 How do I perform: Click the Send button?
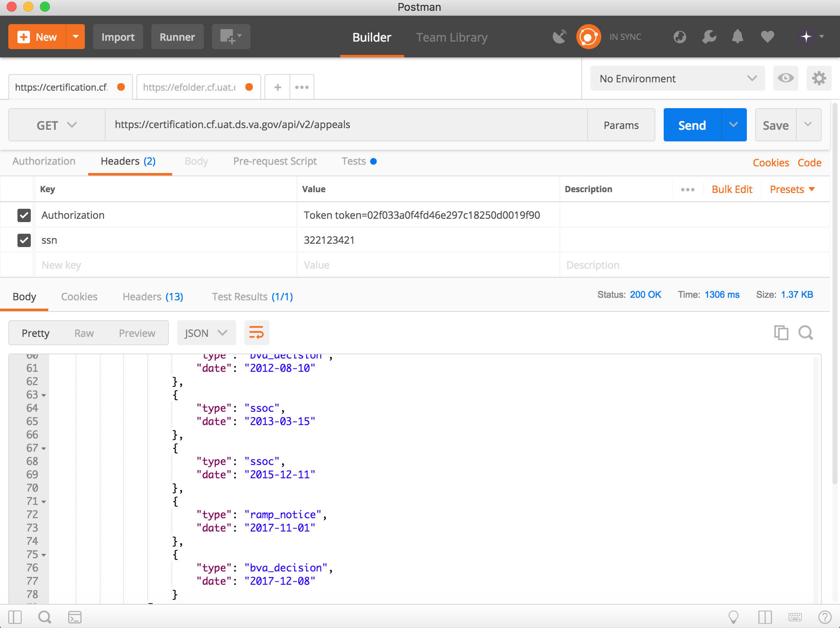(692, 125)
